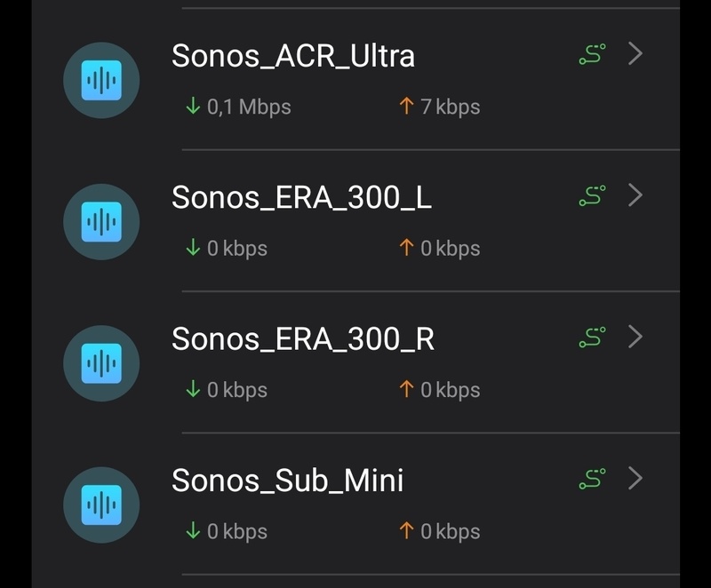Click the mesh route icon for Sonos_Sub_Mini
Image resolution: width=711 pixels, height=588 pixels.
coord(592,479)
